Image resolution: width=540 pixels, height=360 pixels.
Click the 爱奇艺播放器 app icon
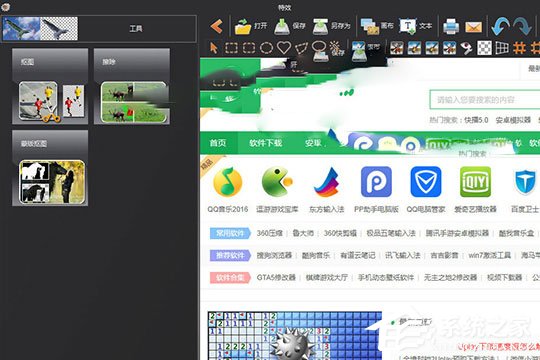coord(476,182)
